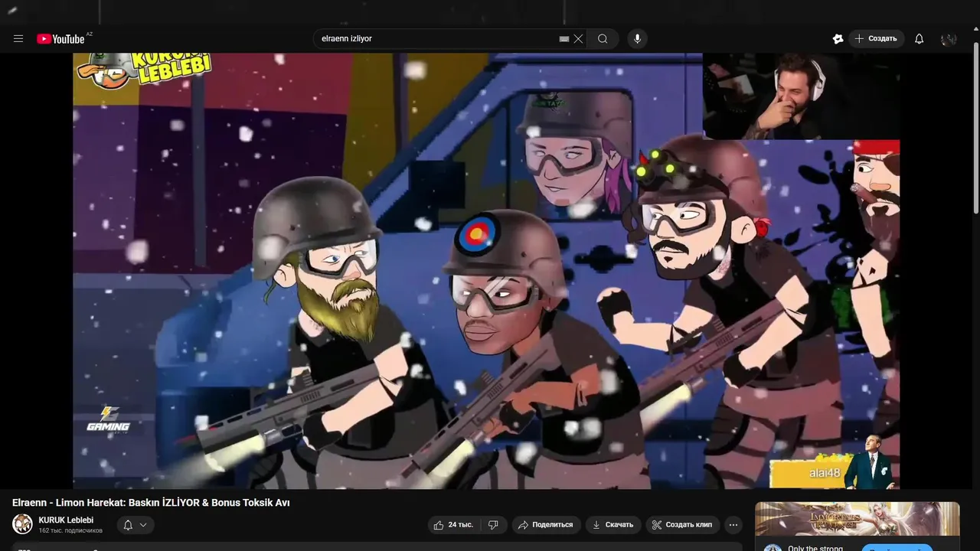Click the 'Создать клип' button
The width and height of the screenshot is (980, 551).
point(682,525)
